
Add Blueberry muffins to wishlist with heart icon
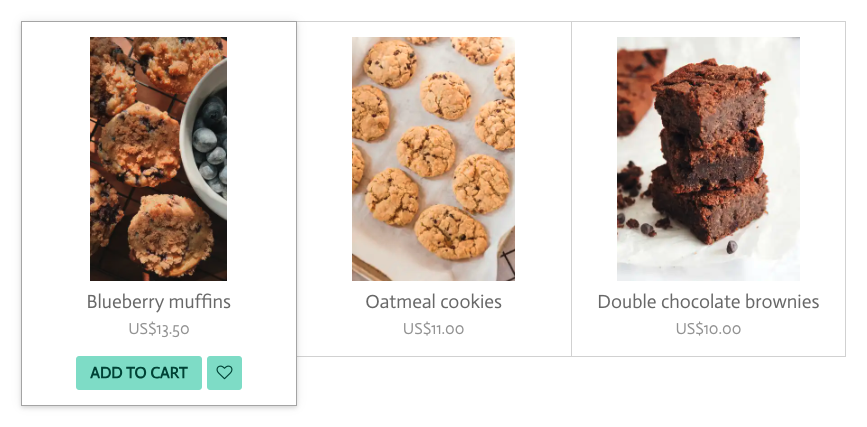pyautogui.click(x=224, y=373)
